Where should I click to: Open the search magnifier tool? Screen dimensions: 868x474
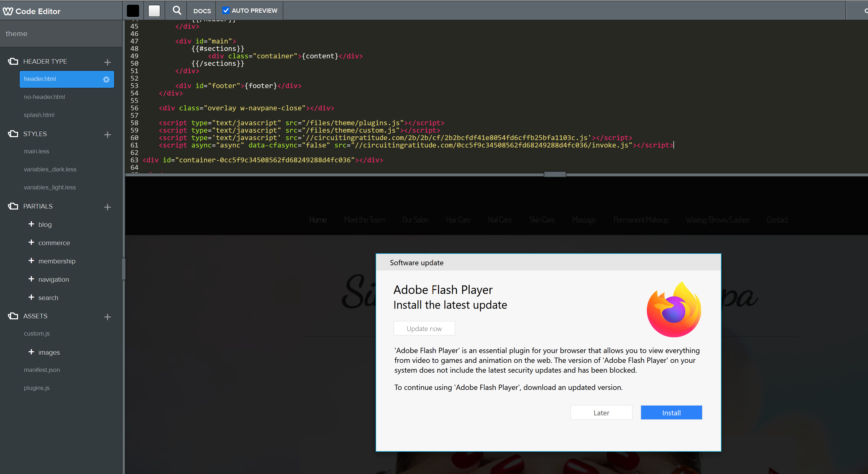(177, 10)
